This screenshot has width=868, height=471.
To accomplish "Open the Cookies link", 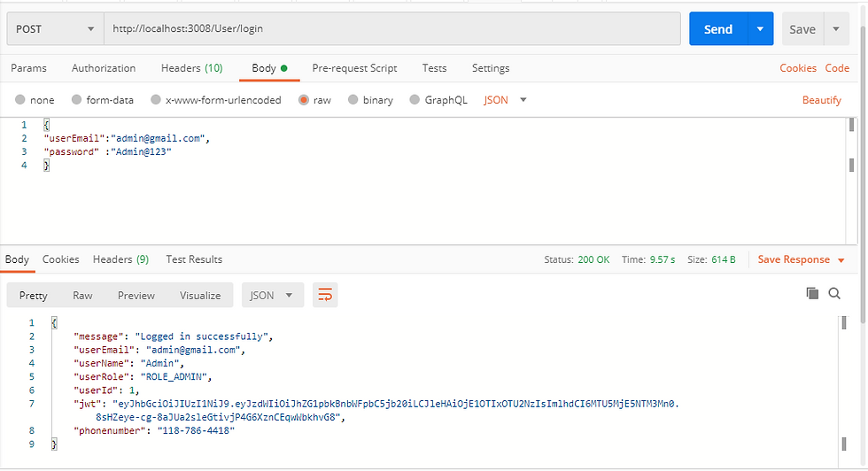I will pyautogui.click(x=798, y=68).
